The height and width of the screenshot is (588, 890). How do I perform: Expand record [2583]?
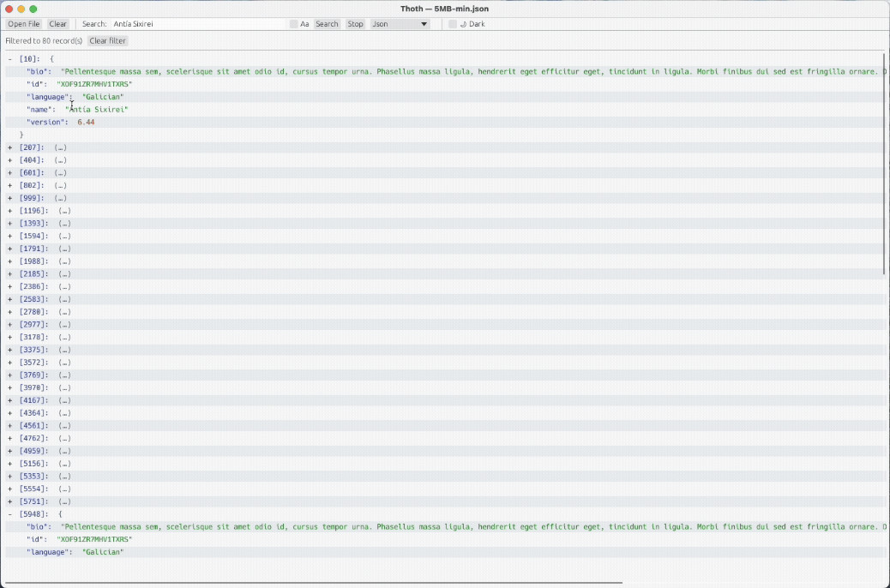point(9,299)
